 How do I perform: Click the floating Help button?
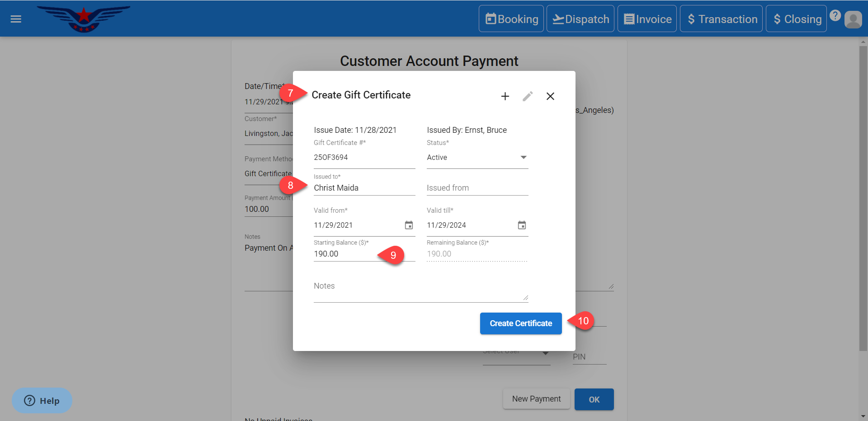click(x=42, y=401)
